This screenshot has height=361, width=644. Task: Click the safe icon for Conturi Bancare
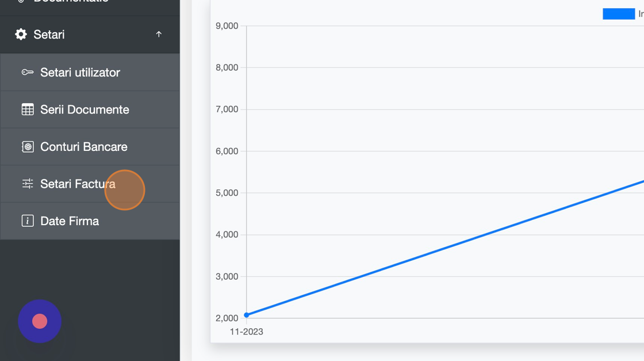(x=28, y=147)
